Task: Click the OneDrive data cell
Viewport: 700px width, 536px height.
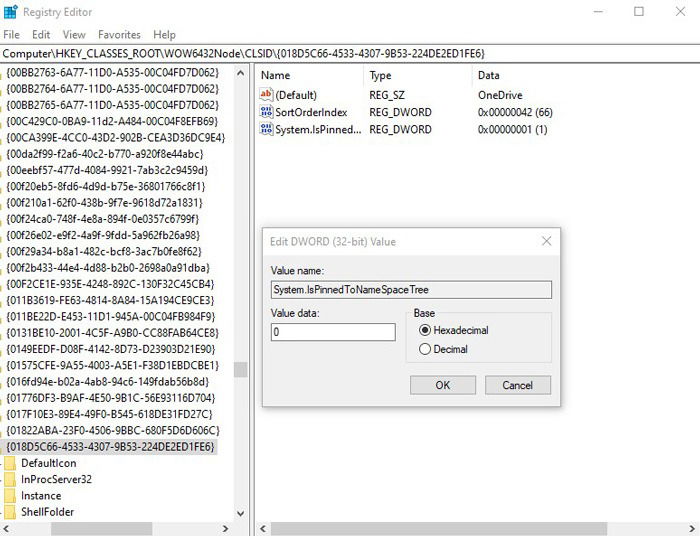Action: (500, 95)
